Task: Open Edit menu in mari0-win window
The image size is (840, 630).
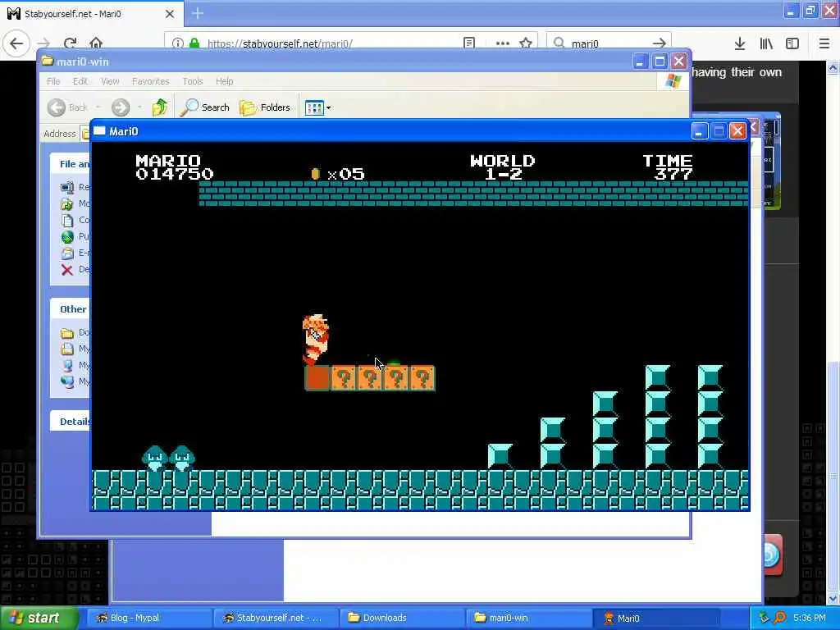Action: click(80, 81)
